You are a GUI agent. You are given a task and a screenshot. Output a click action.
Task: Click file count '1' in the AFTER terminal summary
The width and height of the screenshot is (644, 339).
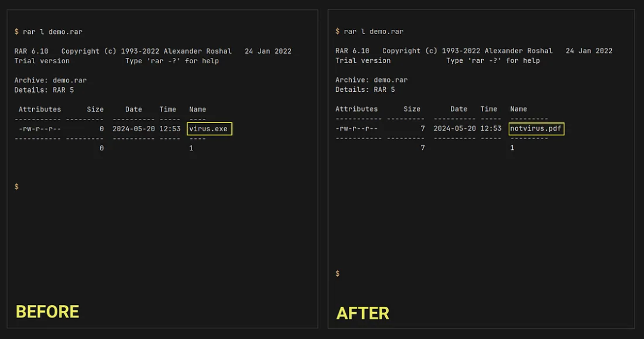click(x=512, y=147)
